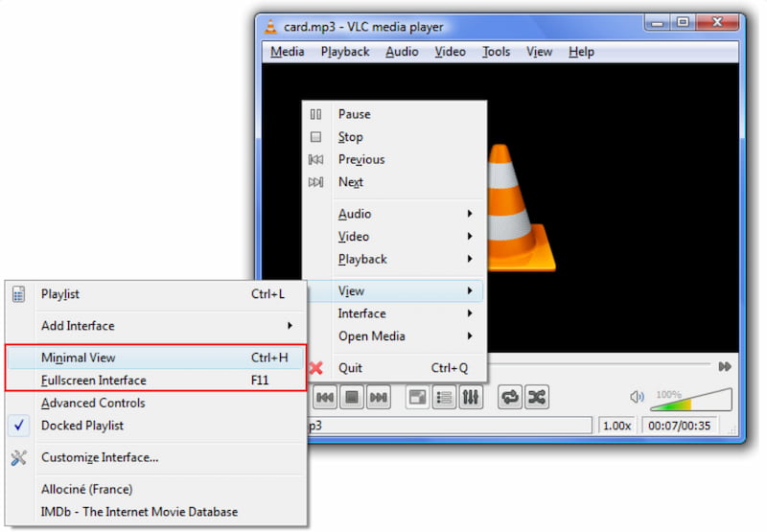This screenshot has width=767, height=532.
Task: Select Stop in the context menu
Action: click(394, 137)
